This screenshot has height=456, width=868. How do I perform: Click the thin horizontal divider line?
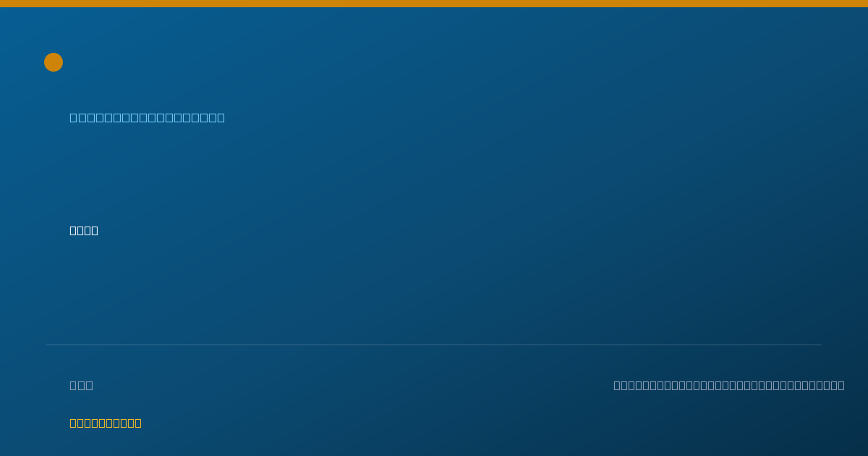pos(434,345)
